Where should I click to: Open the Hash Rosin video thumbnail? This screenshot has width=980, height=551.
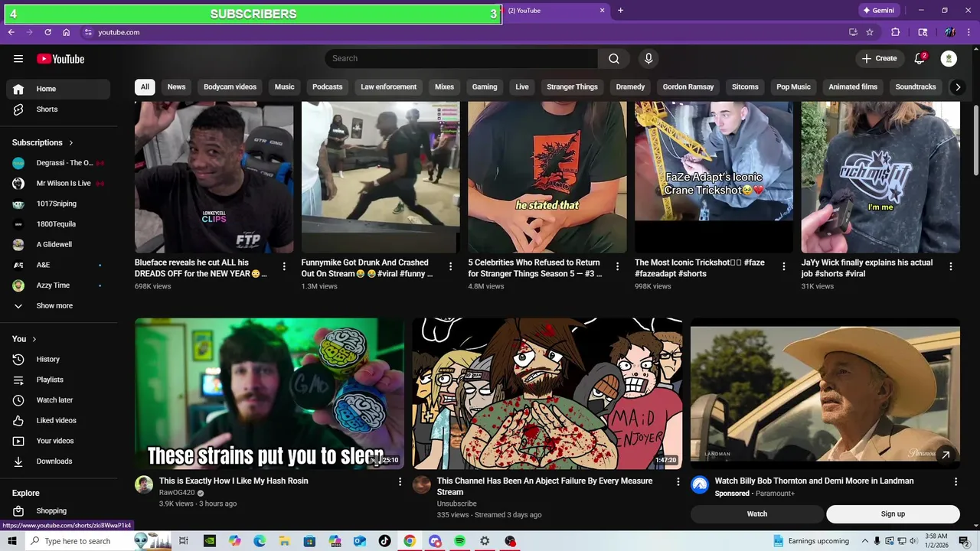coord(269,393)
